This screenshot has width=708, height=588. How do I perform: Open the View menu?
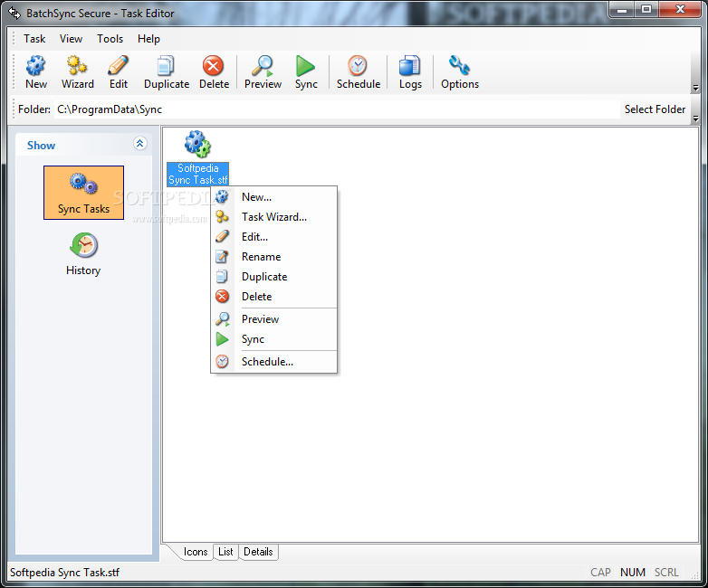click(71, 39)
